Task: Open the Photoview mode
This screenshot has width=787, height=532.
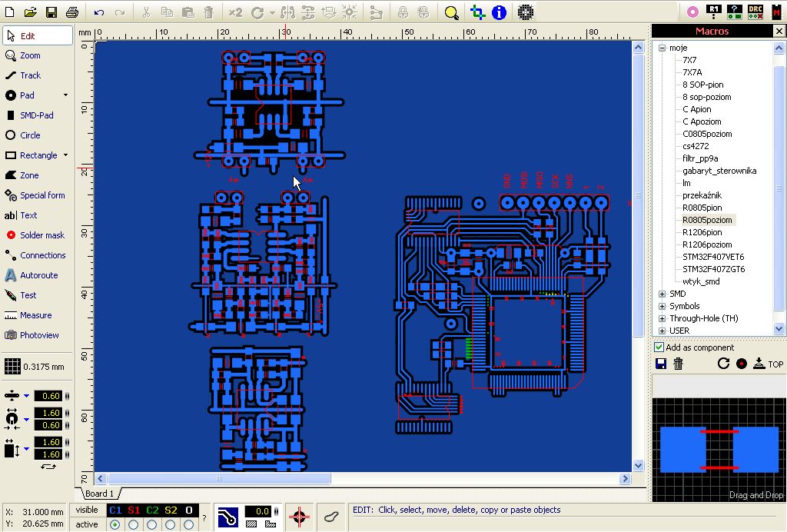Action: [x=38, y=335]
